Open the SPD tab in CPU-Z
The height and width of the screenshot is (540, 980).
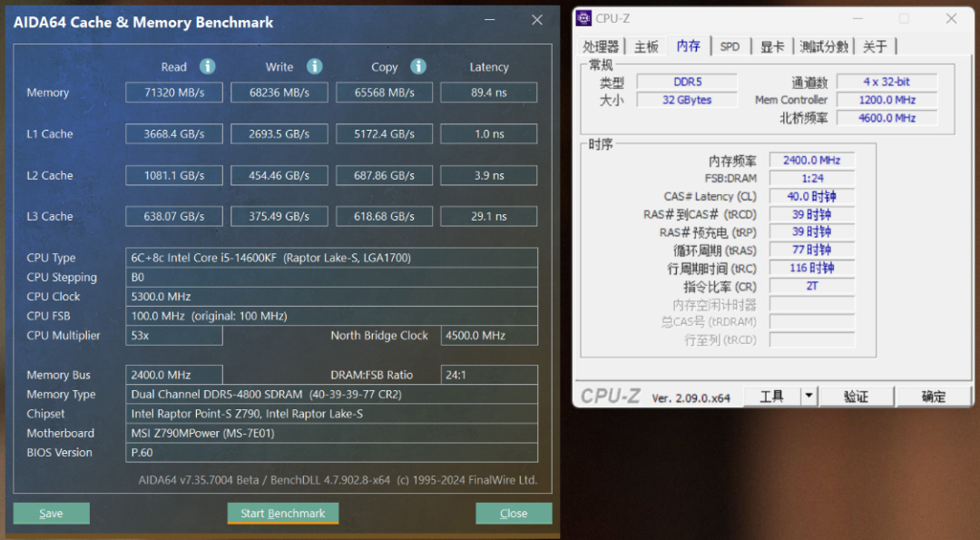click(730, 46)
